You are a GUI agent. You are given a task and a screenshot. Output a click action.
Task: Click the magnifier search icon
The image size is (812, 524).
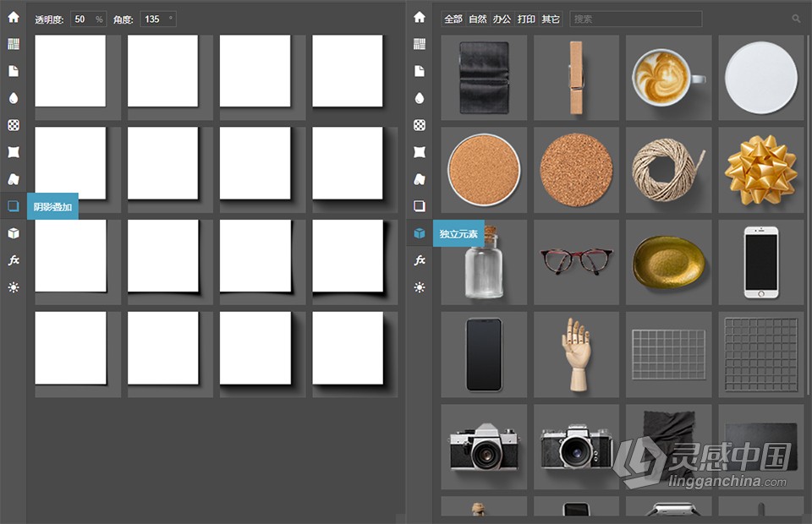[796, 19]
